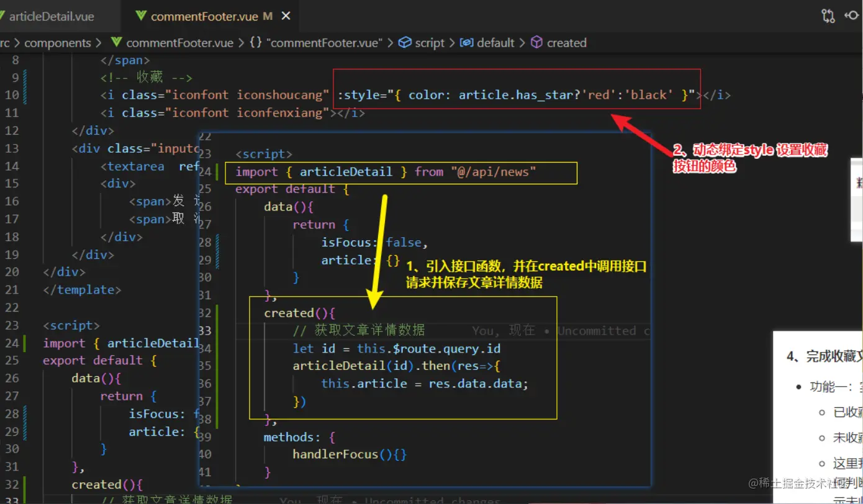Click "this.article = res.data.data;" in the inset
This screenshot has width=863, height=504.
[x=425, y=384]
